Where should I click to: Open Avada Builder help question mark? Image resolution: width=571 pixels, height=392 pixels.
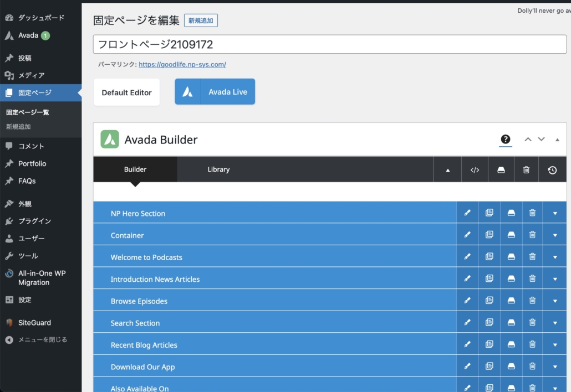pos(505,140)
